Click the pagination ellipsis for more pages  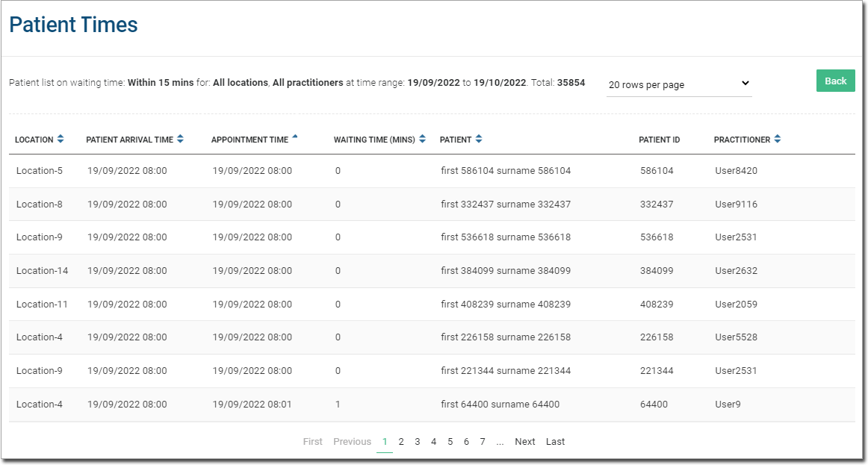click(500, 442)
